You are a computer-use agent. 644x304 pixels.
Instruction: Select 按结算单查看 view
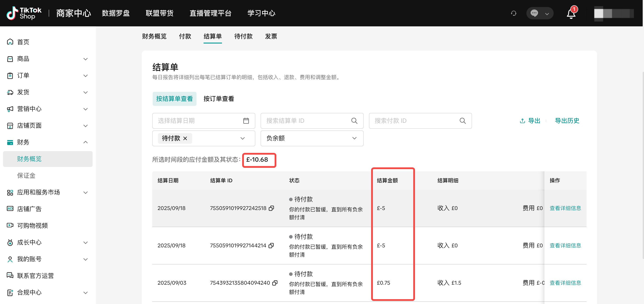coord(174,99)
